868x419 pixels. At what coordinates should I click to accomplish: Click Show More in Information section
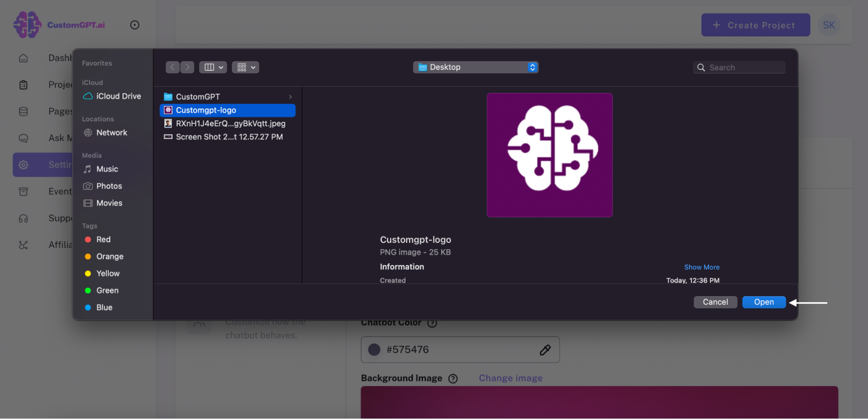(702, 267)
